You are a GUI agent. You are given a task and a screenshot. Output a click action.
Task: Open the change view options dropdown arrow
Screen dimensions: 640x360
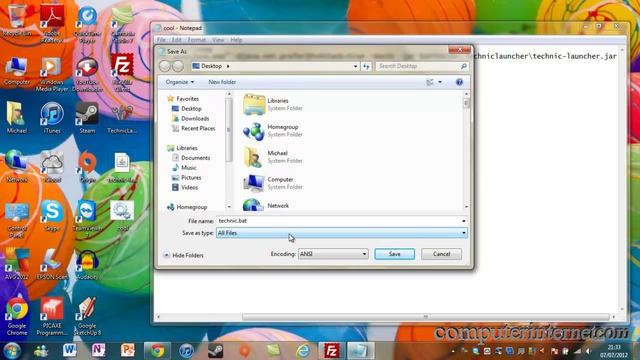(440, 82)
